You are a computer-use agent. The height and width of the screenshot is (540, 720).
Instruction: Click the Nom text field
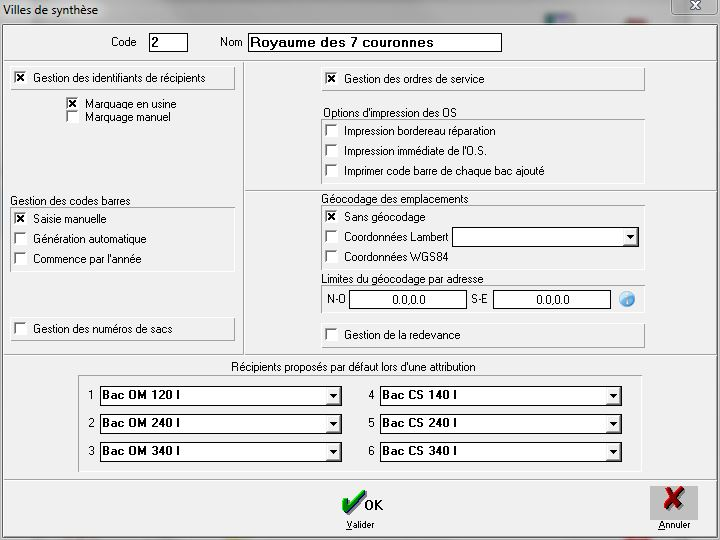373,42
